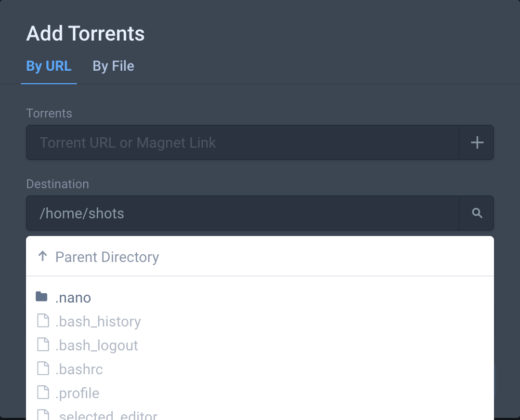
Task: Select the .bashrc file entry
Action: [79, 370]
